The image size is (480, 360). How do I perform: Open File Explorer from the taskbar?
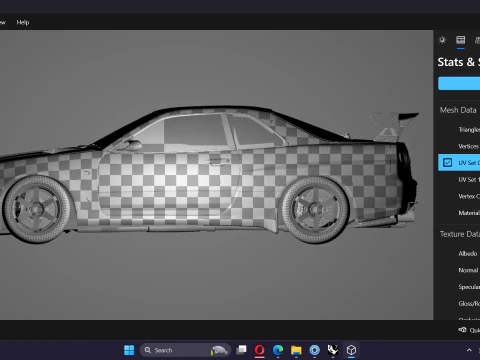(x=296, y=350)
